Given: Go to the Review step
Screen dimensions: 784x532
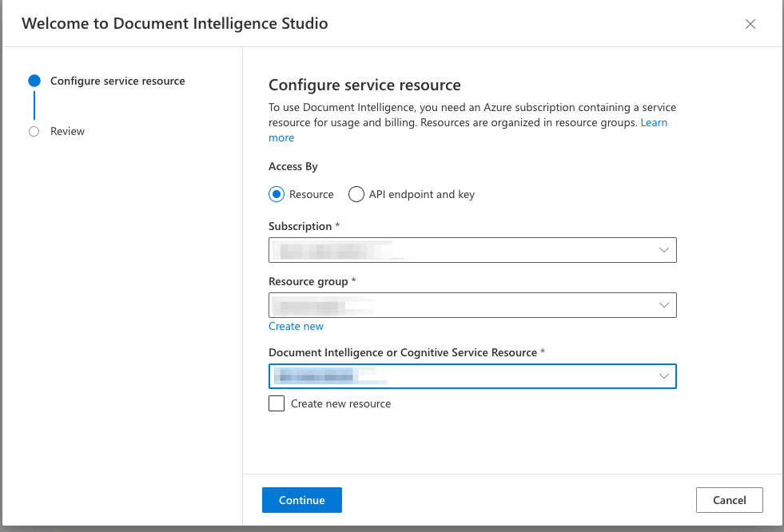Looking at the screenshot, I should [67, 131].
